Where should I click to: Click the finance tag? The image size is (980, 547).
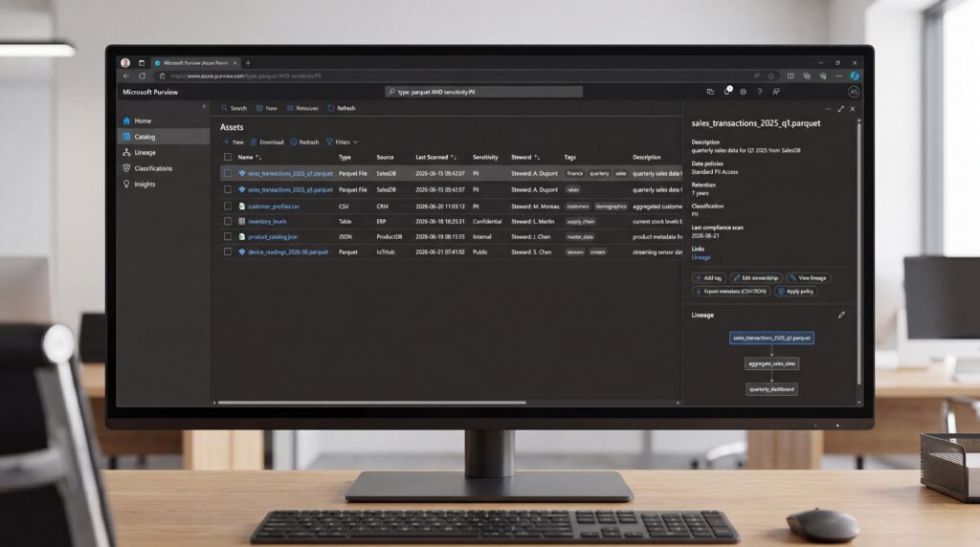point(575,174)
